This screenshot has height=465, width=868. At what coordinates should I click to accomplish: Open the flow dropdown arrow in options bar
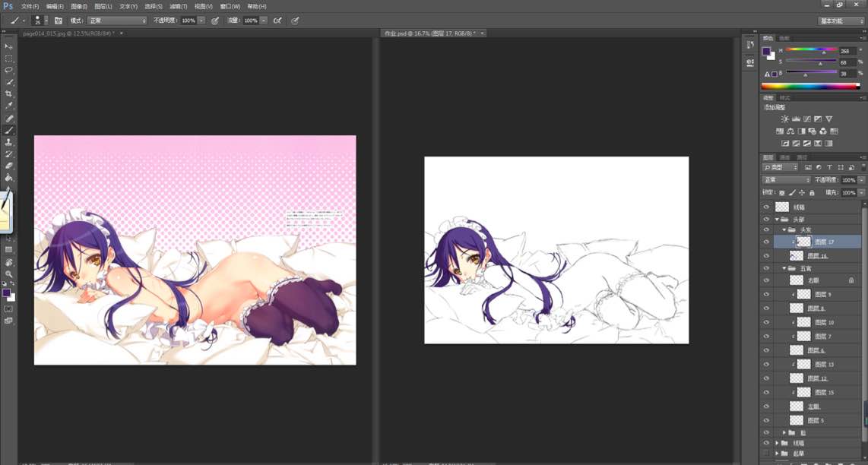[x=264, y=21]
